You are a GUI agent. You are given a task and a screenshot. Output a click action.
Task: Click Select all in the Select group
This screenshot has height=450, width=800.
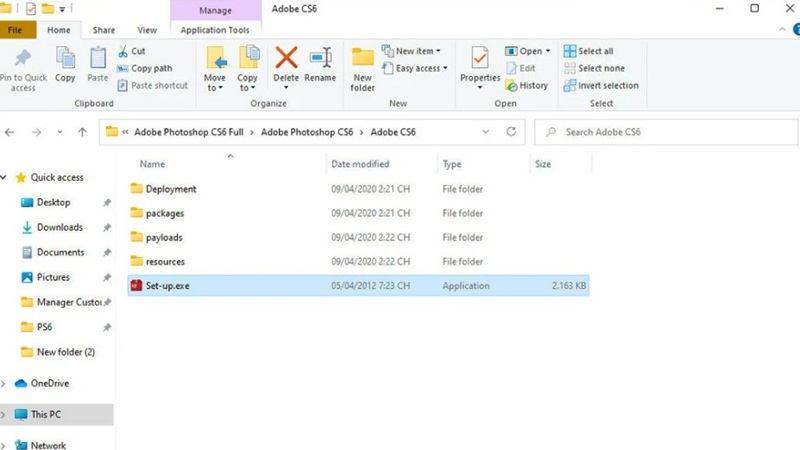tap(588, 51)
